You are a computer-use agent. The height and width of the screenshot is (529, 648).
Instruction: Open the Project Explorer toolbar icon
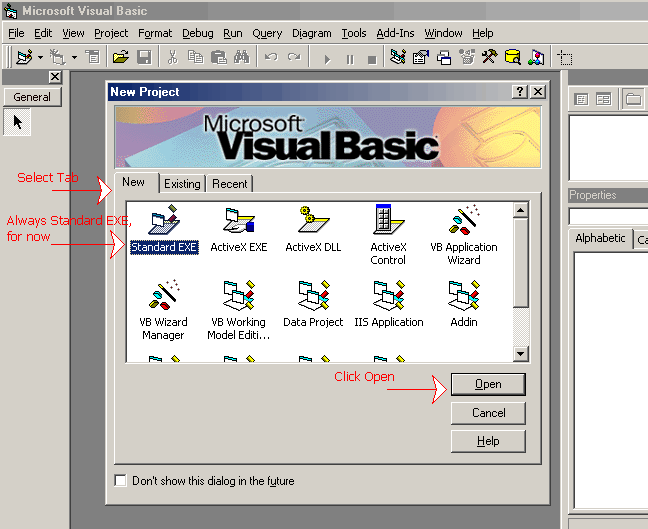[398, 57]
